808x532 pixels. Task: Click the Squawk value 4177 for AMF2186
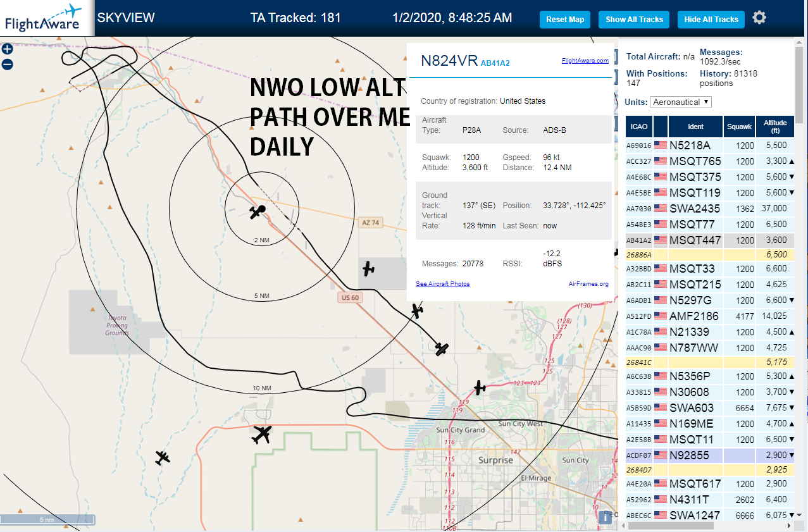[x=745, y=316]
